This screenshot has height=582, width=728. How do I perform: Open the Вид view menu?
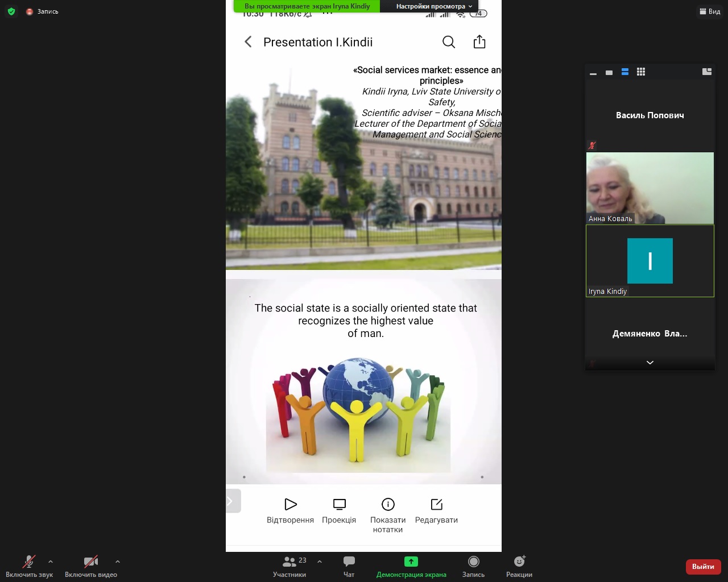point(710,11)
